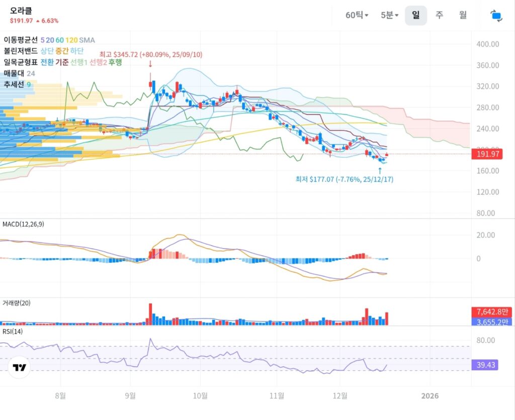
Task: Open the 60틱 tick dropdown
Action: (357, 16)
